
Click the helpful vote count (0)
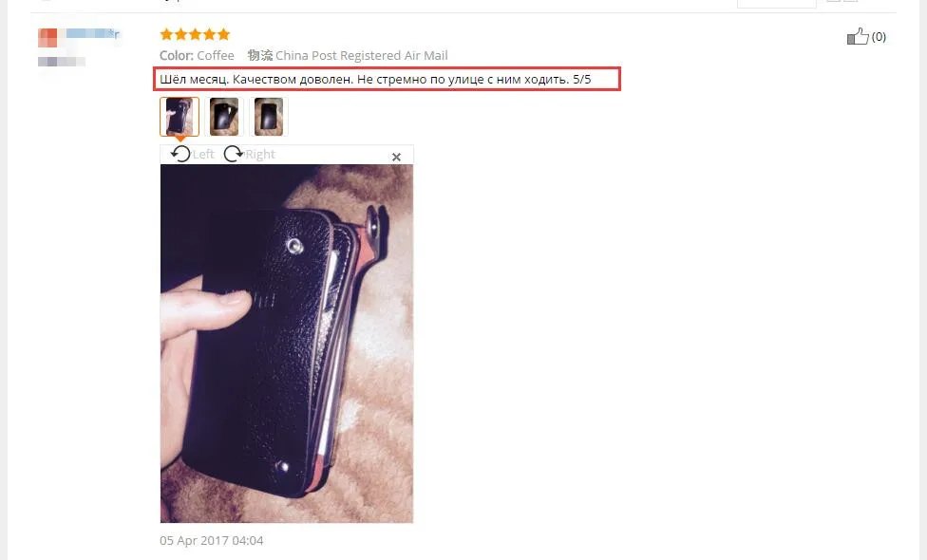coord(879,37)
